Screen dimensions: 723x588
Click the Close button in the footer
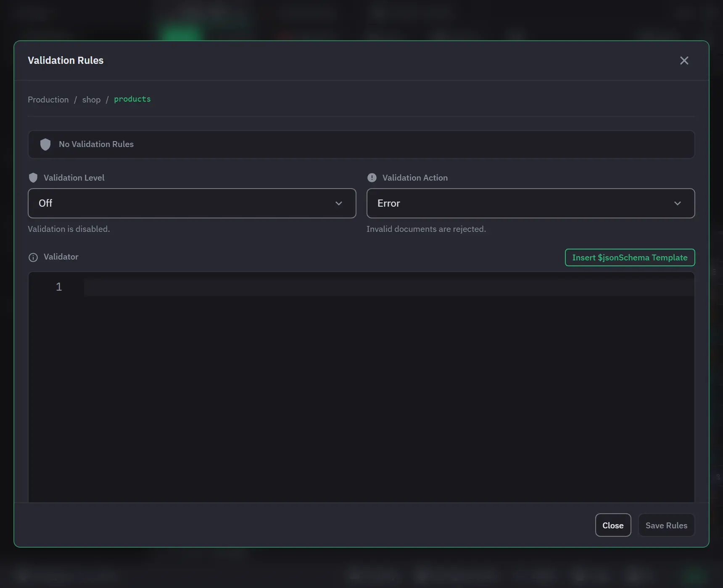(x=613, y=525)
